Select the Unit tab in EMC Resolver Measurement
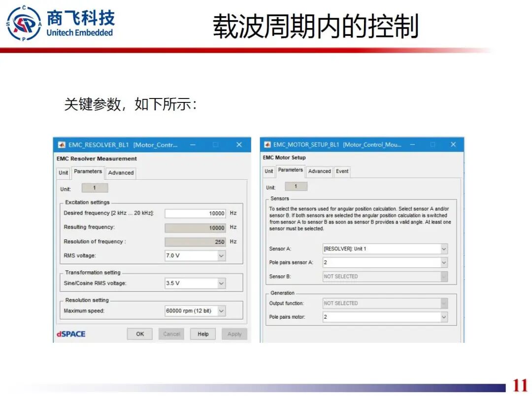This screenshot has width=532, height=397. (x=63, y=173)
